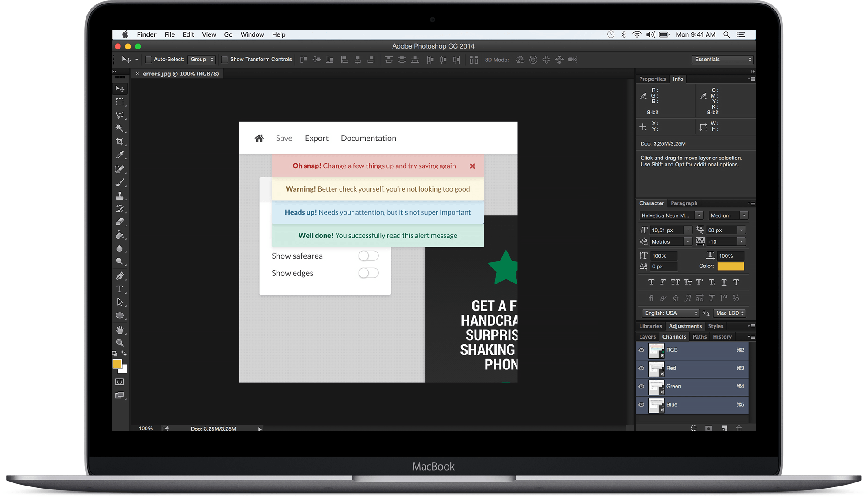Viewport: 868px width, 497px height.
Task: Select the Green channel thumbnail
Action: pyautogui.click(x=656, y=387)
